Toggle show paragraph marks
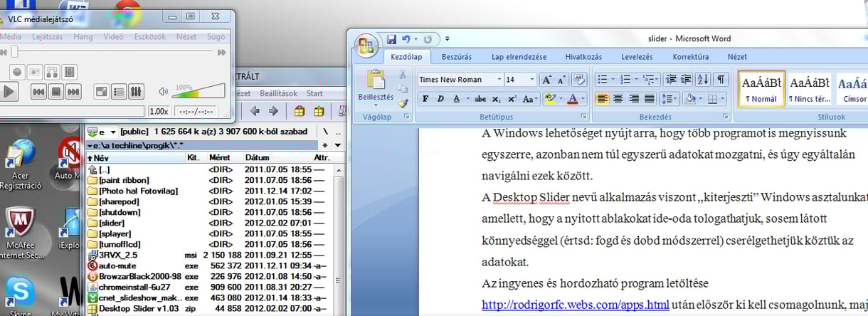The width and height of the screenshot is (868, 316). tap(721, 80)
